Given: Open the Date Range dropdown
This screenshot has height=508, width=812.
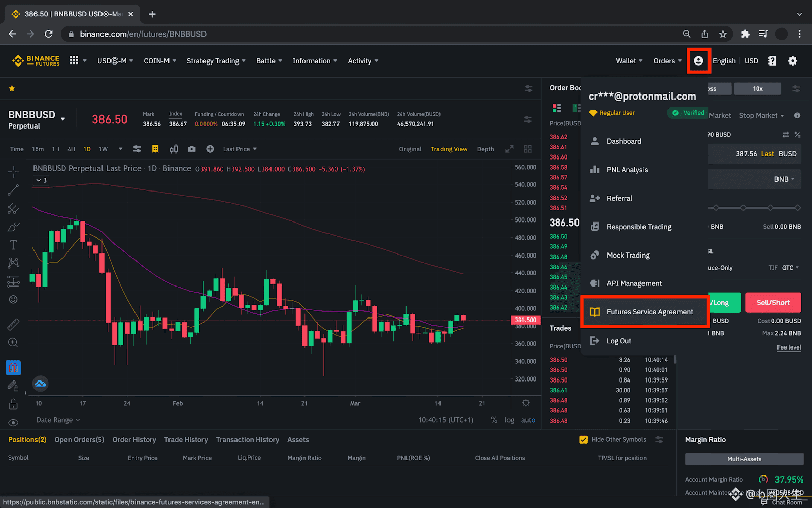Looking at the screenshot, I should point(58,420).
